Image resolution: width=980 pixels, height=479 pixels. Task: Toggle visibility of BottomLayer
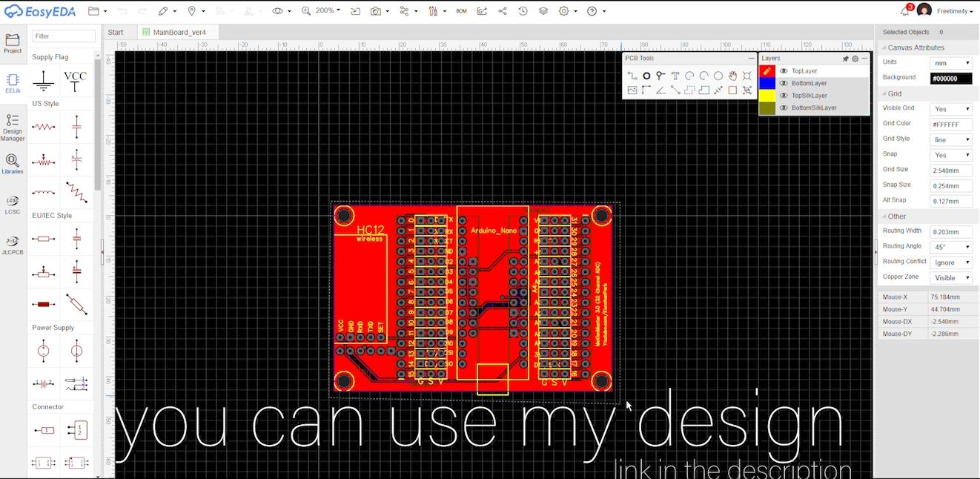pyautogui.click(x=784, y=83)
